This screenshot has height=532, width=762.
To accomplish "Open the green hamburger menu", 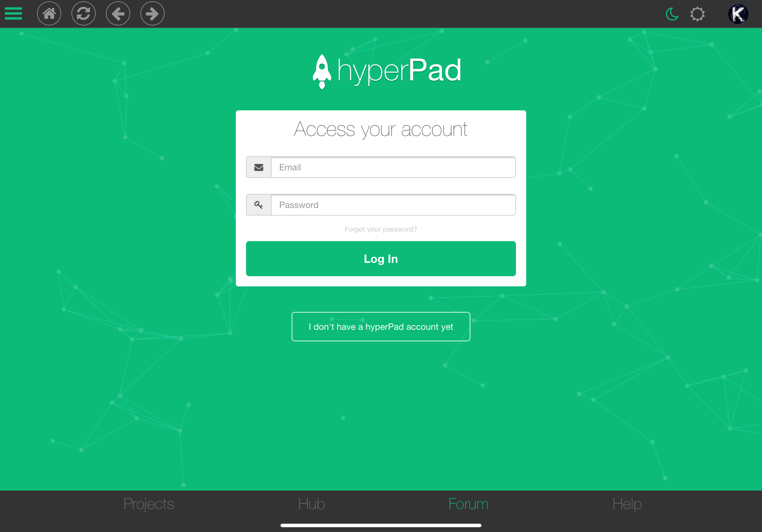I will 13,14.
